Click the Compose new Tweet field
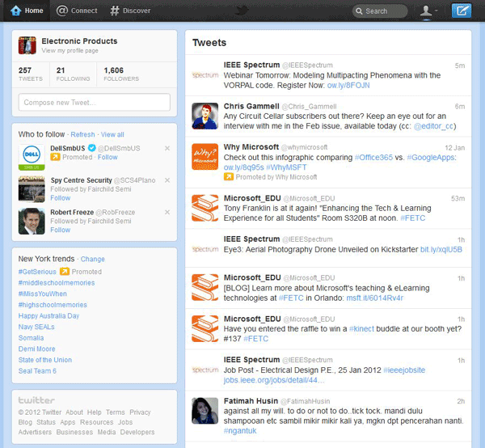 [x=95, y=102]
